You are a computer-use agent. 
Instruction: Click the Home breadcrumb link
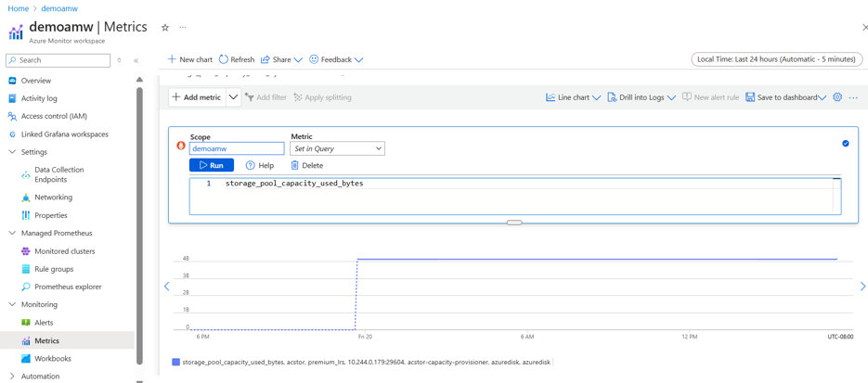18,8
